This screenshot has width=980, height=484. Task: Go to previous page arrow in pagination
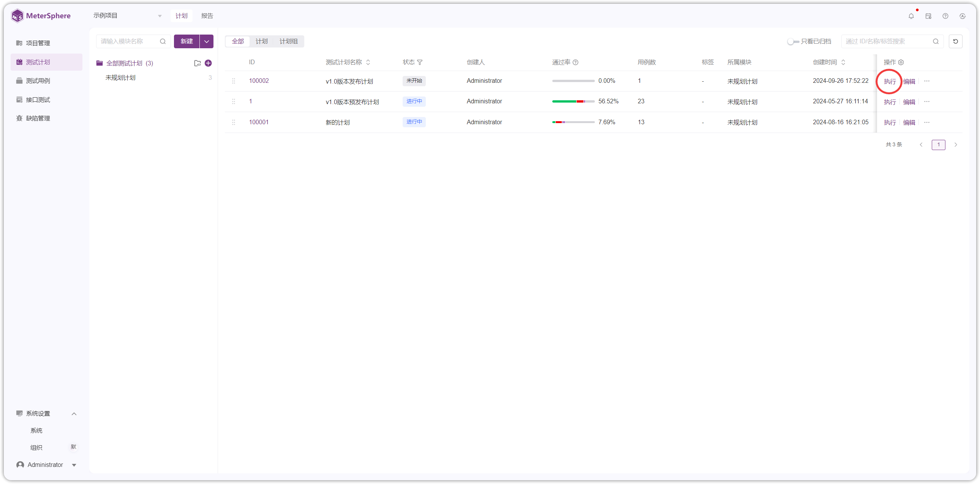tap(921, 145)
